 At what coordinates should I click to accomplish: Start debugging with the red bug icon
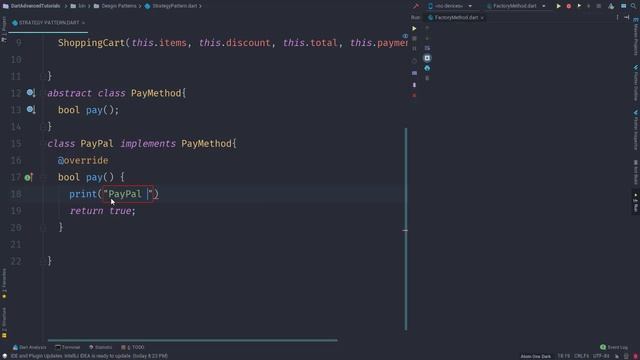(569, 6)
